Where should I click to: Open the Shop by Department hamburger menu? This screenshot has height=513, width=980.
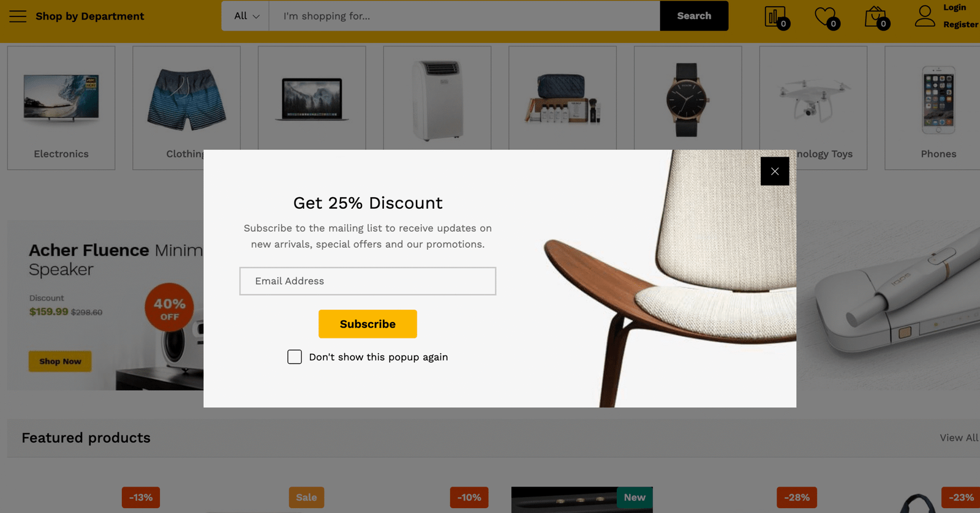[x=18, y=16]
